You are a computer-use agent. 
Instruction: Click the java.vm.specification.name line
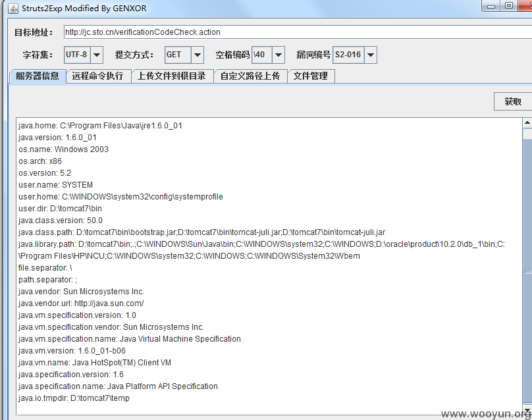coord(129,339)
